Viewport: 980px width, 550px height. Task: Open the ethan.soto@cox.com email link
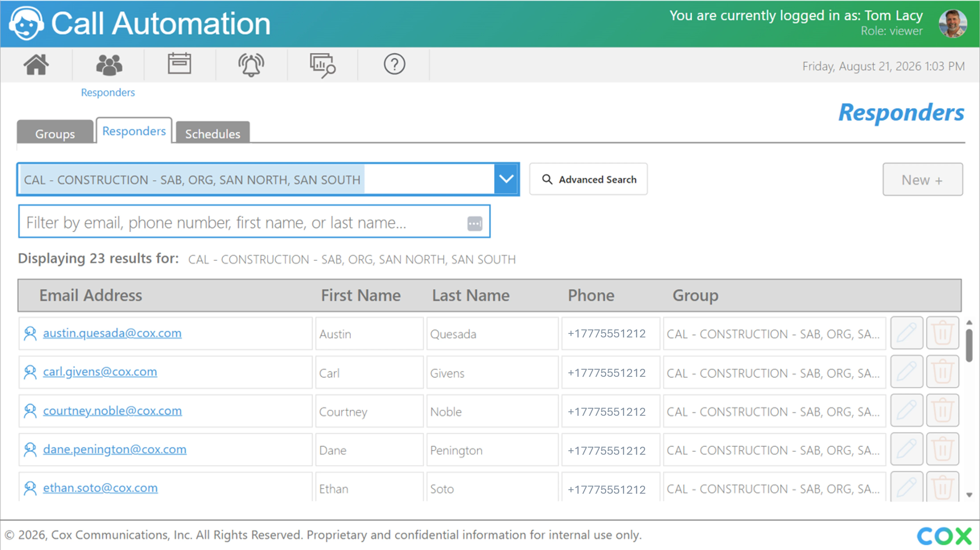[100, 488]
